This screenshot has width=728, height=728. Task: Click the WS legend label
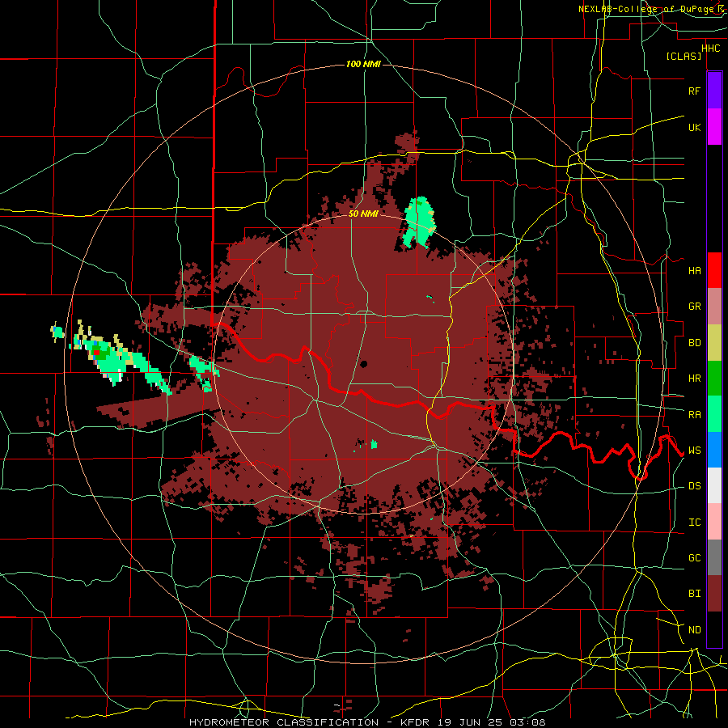pyautogui.click(x=694, y=451)
